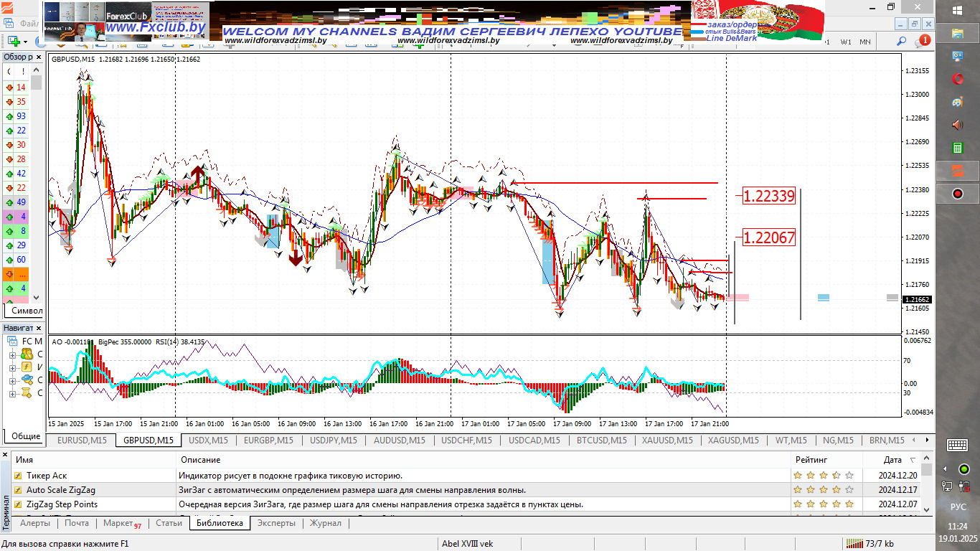Click the 73/7 kb connection status indicator
The image size is (980, 551).
[870, 544]
